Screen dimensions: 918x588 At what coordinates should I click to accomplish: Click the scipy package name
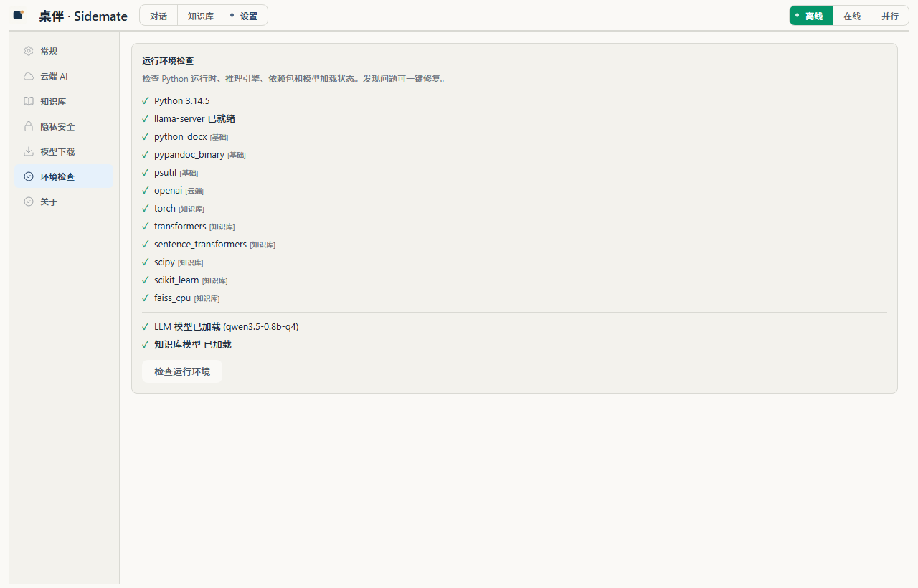[x=164, y=262]
